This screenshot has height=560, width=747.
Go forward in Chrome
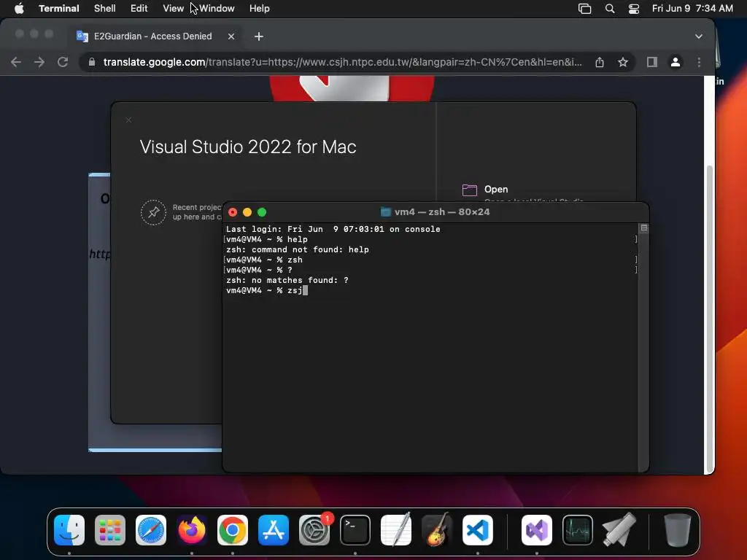[x=39, y=62]
